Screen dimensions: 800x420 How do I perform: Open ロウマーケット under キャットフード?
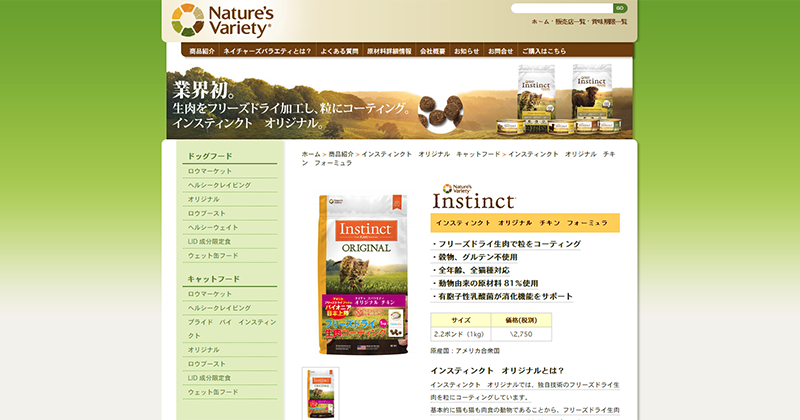[x=210, y=294]
